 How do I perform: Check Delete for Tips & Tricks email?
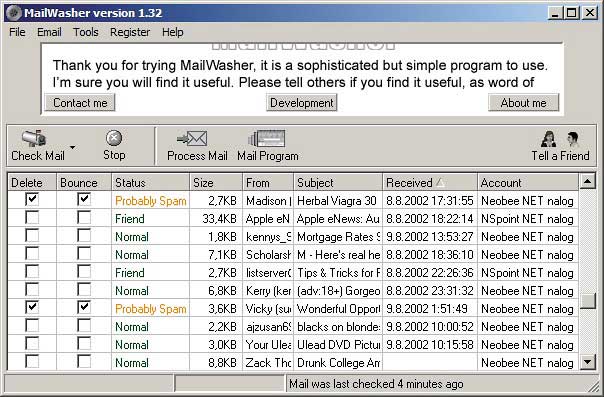tap(32, 271)
